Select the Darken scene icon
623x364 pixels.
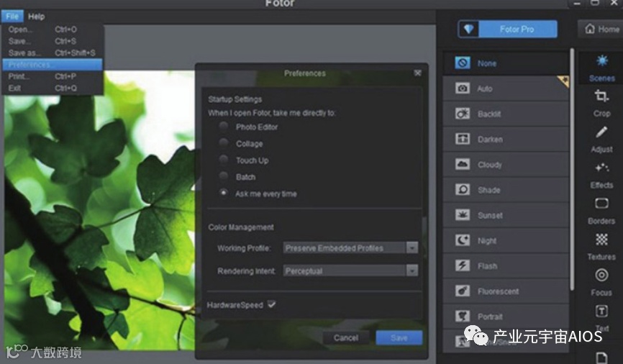463,139
